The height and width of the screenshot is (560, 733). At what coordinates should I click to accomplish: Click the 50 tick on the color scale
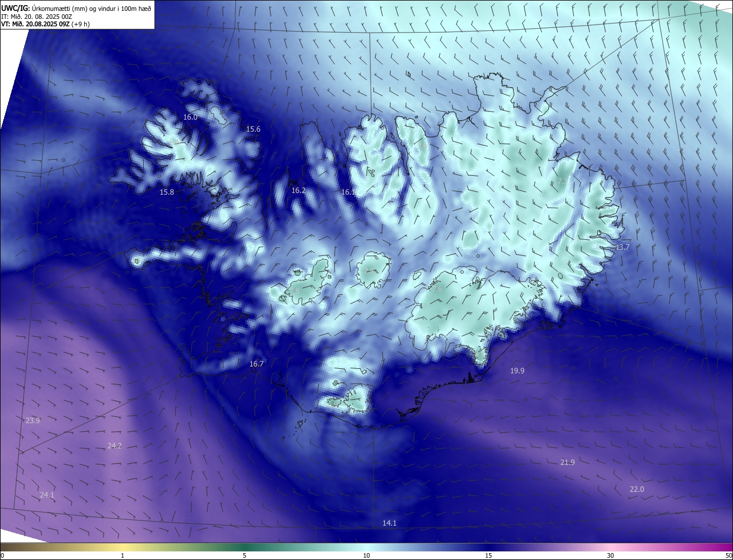click(728, 556)
